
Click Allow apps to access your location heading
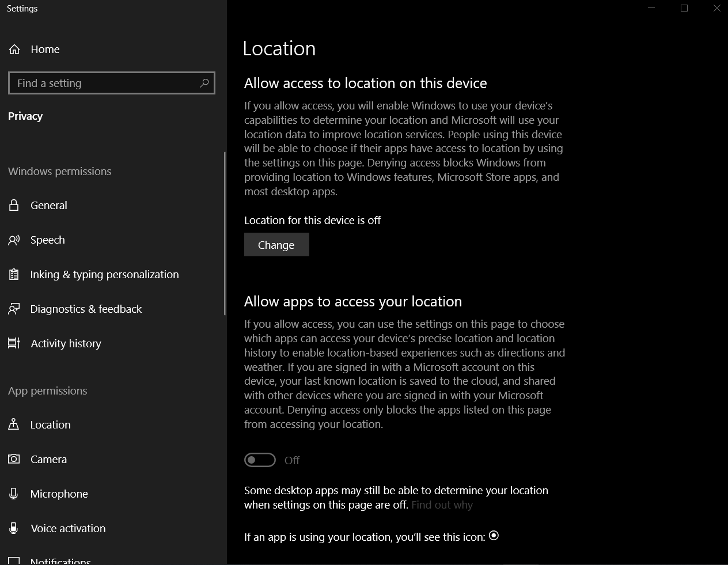353,301
